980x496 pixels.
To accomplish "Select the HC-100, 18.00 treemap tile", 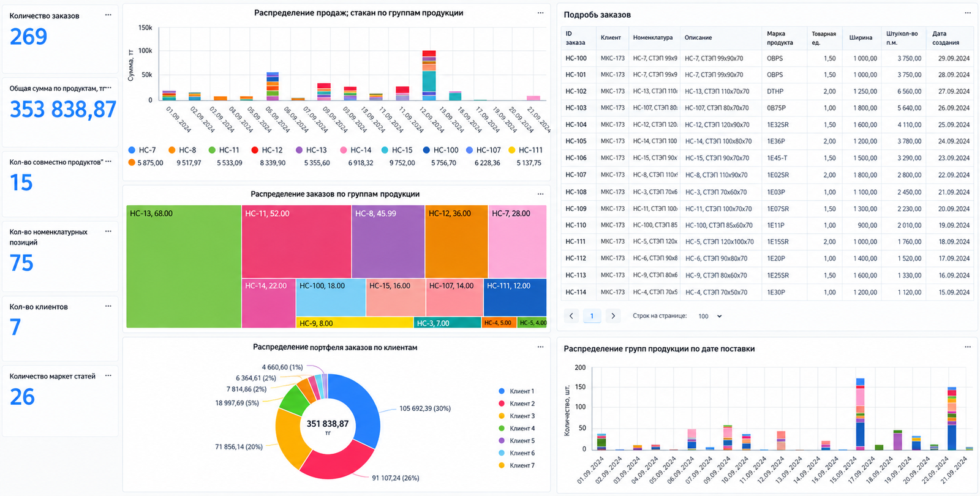I will click(331, 298).
